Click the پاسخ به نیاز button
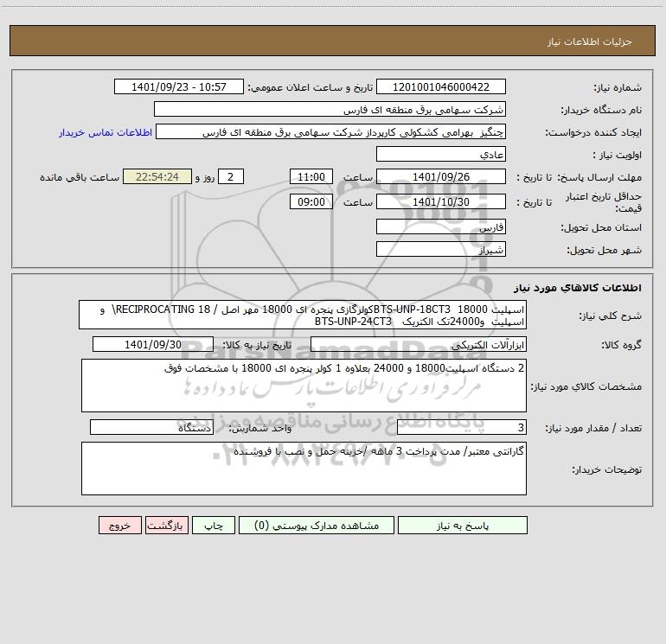This screenshot has width=666, height=644. pyautogui.click(x=463, y=525)
